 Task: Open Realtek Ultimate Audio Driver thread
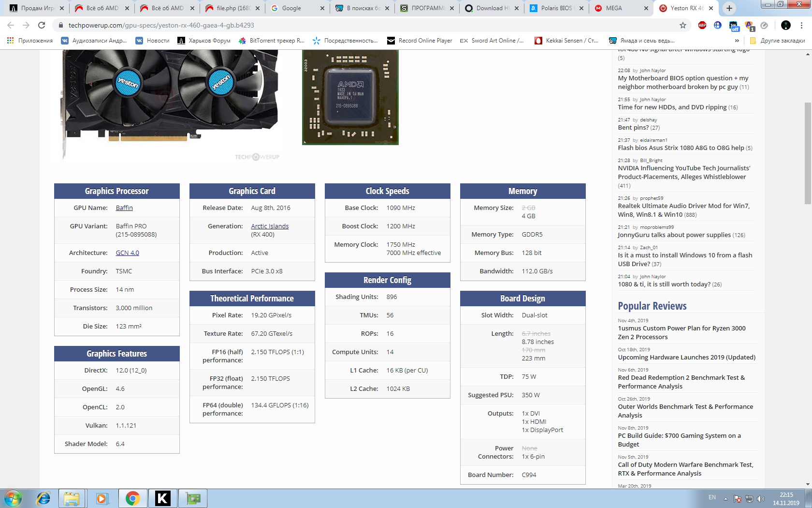pyautogui.click(x=683, y=210)
